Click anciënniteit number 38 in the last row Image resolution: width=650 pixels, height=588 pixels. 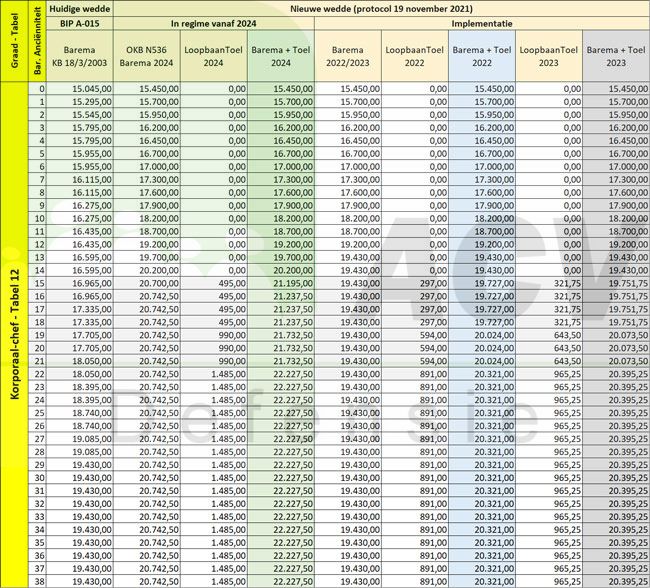coord(37,581)
